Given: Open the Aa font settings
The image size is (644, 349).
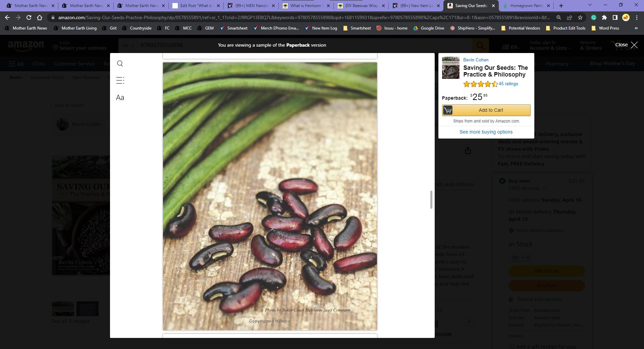Looking at the screenshot, I should (120, 98).
